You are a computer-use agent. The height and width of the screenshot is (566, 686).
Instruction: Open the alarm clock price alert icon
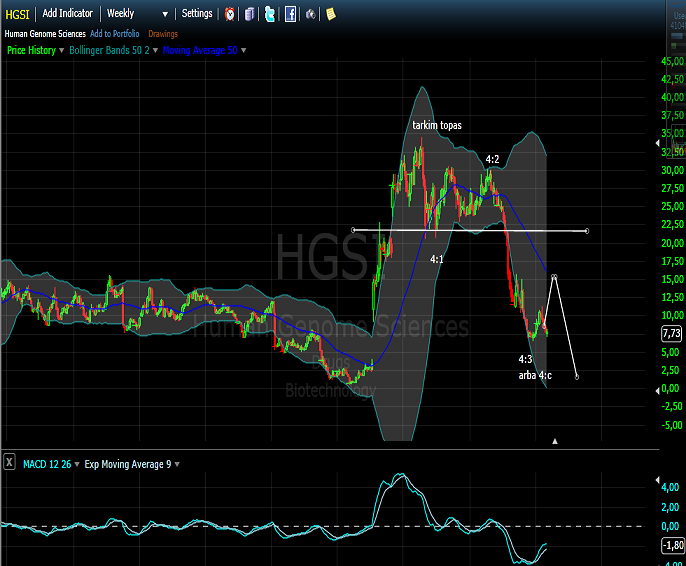229,14
